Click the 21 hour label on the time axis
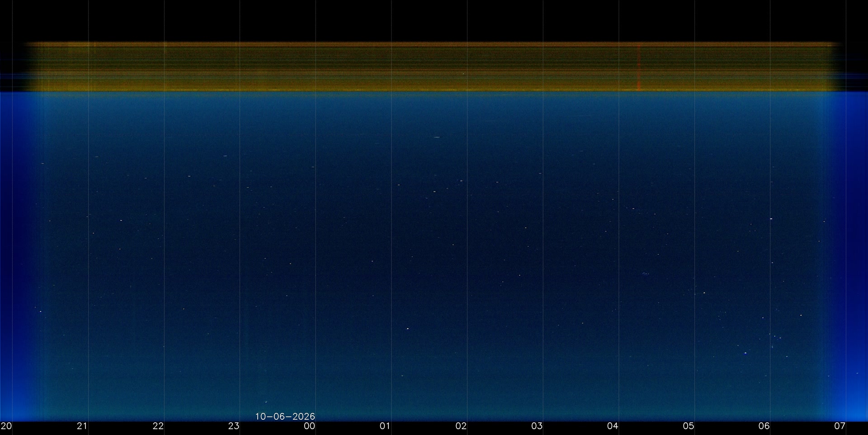Viewport: 868px width, 435px height. (82, 426)
